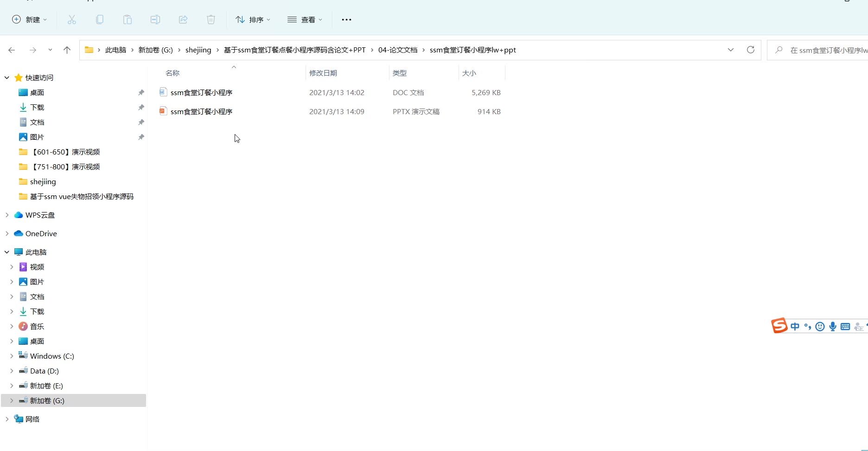
Task: Click the Share icon in toolbar
Action: (x=183, y=19)
